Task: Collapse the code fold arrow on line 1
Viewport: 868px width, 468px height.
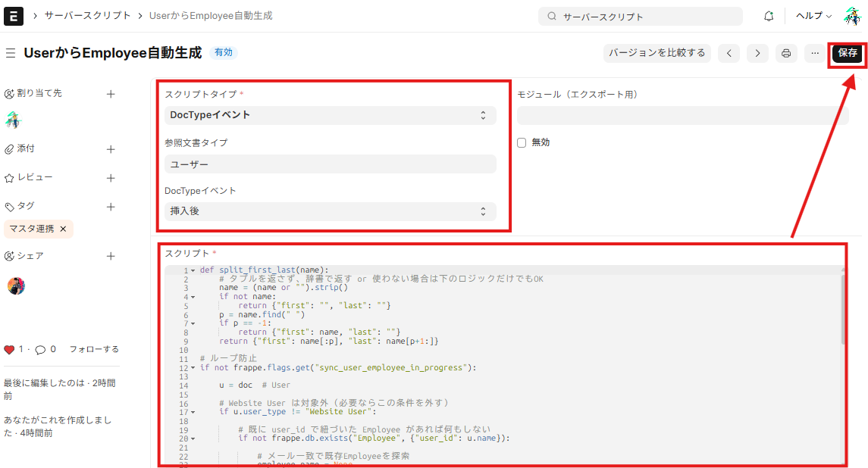Action: 193,270
